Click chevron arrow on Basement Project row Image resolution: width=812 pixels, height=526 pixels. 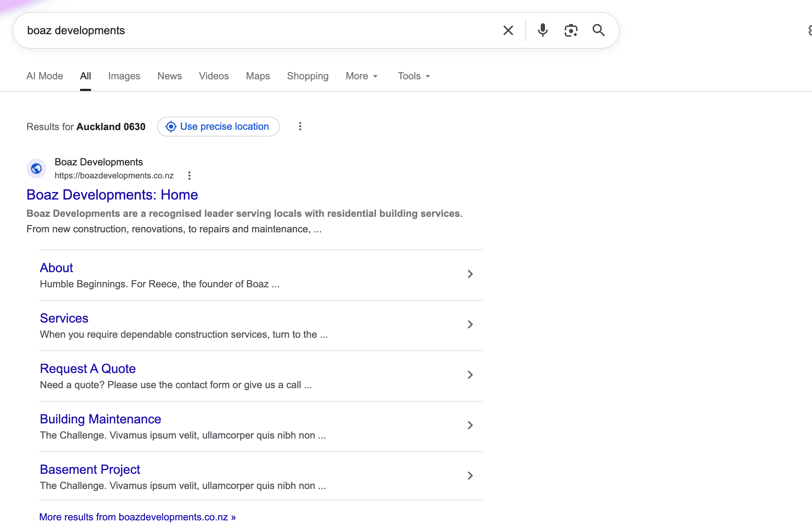click(470, 476)
